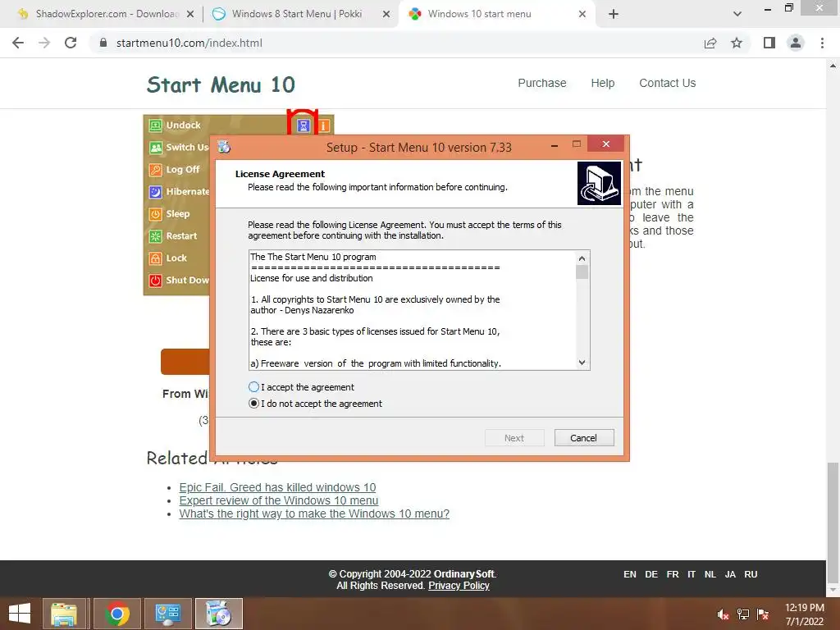Click the Cancel button in Setup

coord(584,438)
